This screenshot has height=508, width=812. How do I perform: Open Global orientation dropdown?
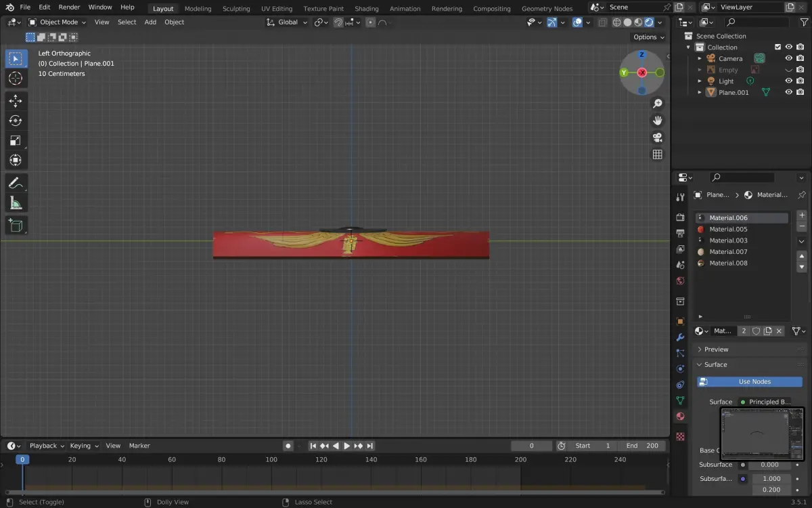pos(288,22)
